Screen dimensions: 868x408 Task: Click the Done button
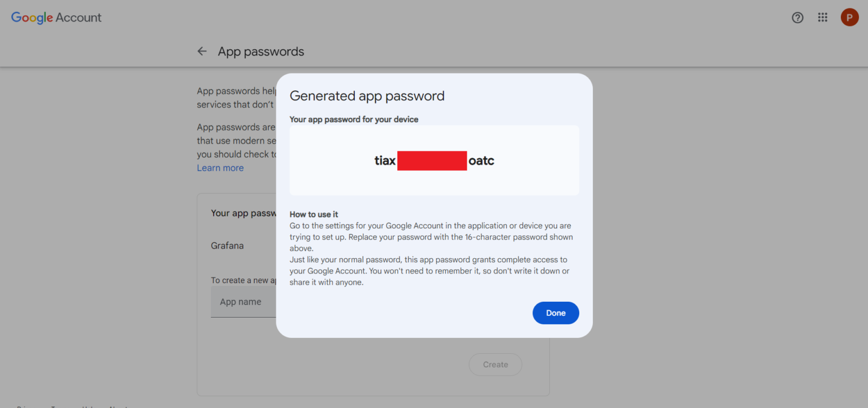click(555, 312)
